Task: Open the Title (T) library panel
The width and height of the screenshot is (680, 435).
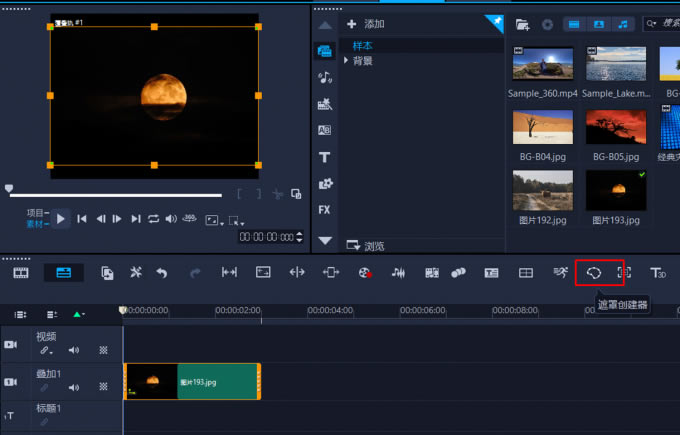Action: pos(325,157)
